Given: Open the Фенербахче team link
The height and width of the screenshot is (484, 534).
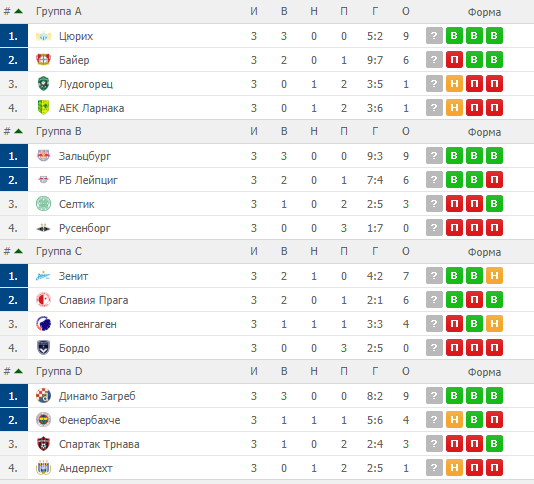Looking at the screenshot, I should 89,420.
